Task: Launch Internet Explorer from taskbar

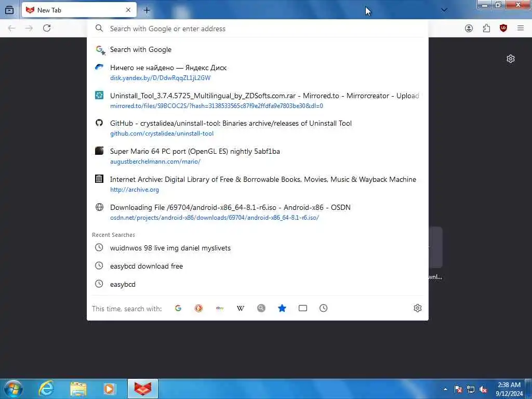Action: (x=46, y=389)
